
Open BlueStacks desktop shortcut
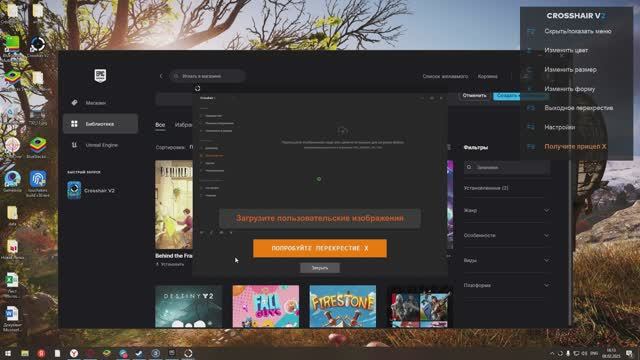(x=38, y=147)
